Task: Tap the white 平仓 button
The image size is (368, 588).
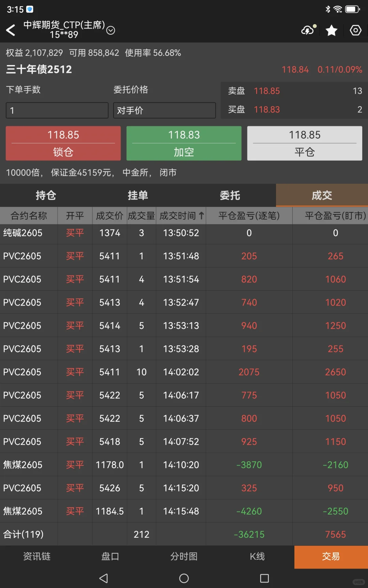Action: coord(305,143)
